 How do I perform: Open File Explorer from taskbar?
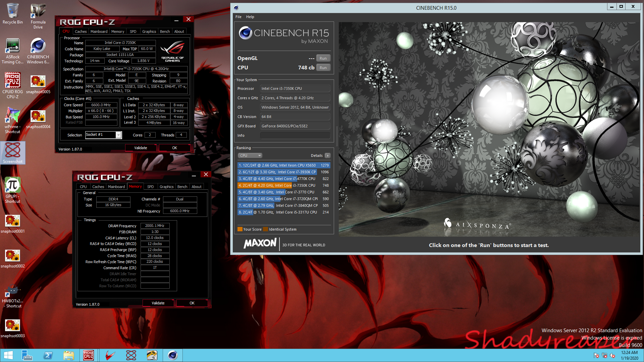click(x=69, y=355)
